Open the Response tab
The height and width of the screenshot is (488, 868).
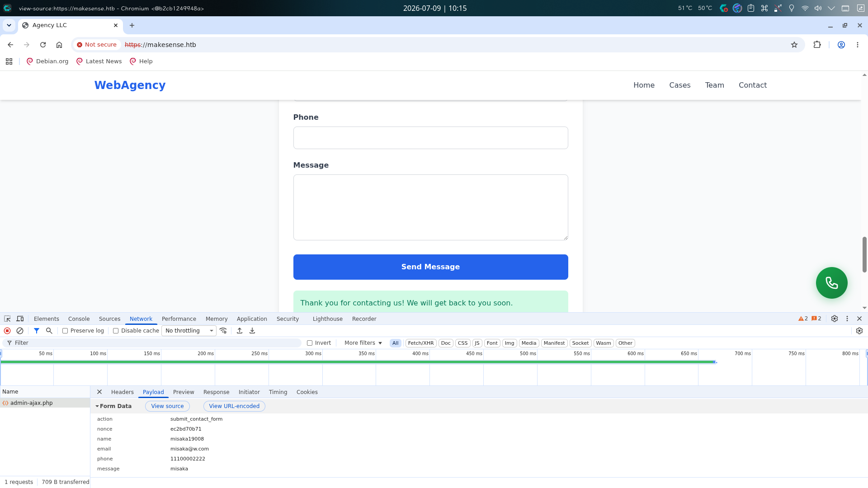click(216, 392)
